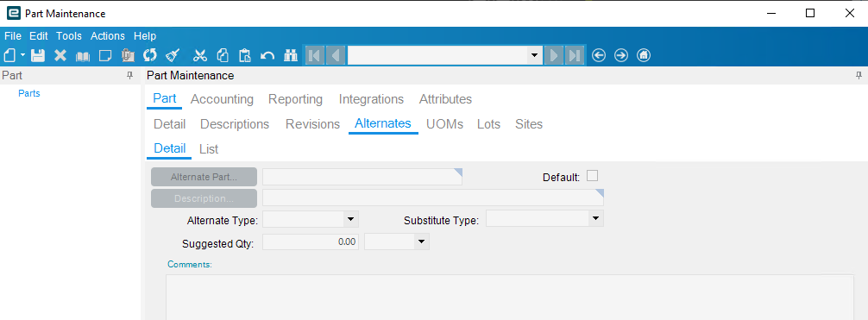Screen dimensions: 868x320
Task: Click the Save floppy disk icon
Action: pos(38,55)
